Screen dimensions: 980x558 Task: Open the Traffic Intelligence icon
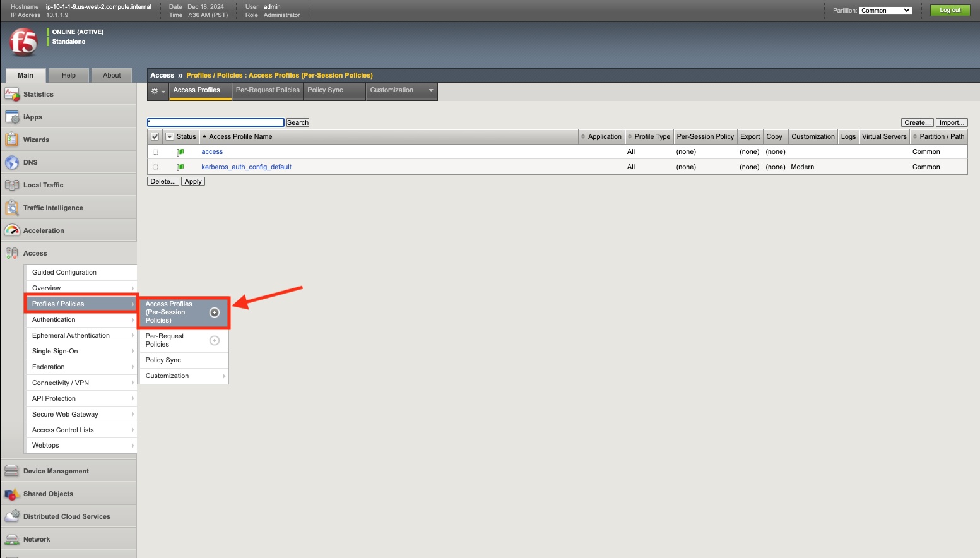12,208
